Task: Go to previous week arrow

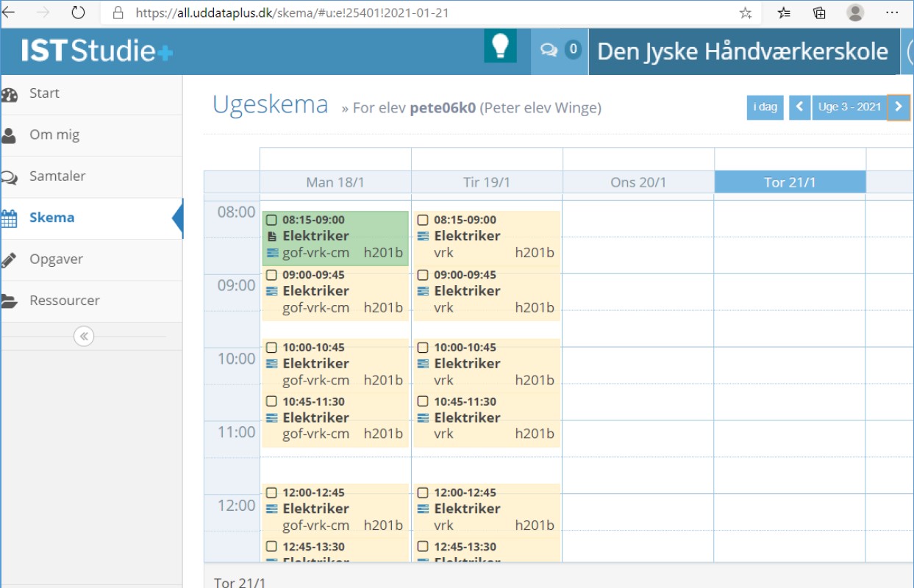Action: [x=800, y=107]
